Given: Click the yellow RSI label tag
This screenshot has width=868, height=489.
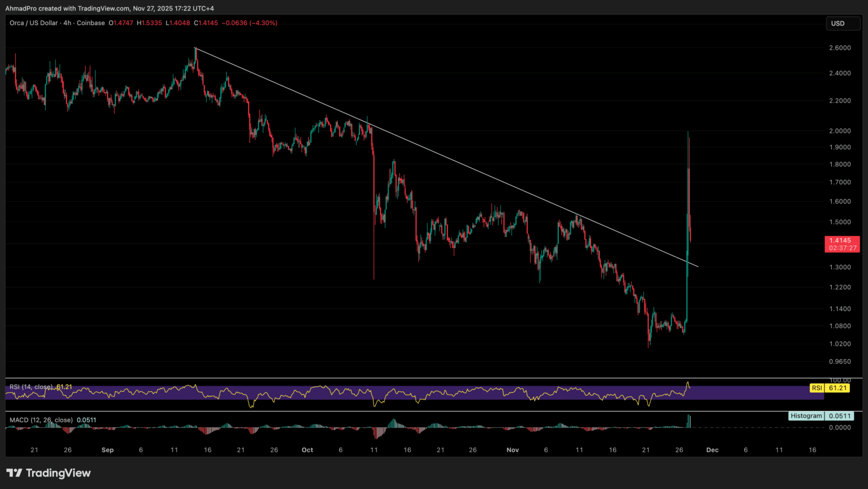Looking at the screenshot, I should pos(817,388).
